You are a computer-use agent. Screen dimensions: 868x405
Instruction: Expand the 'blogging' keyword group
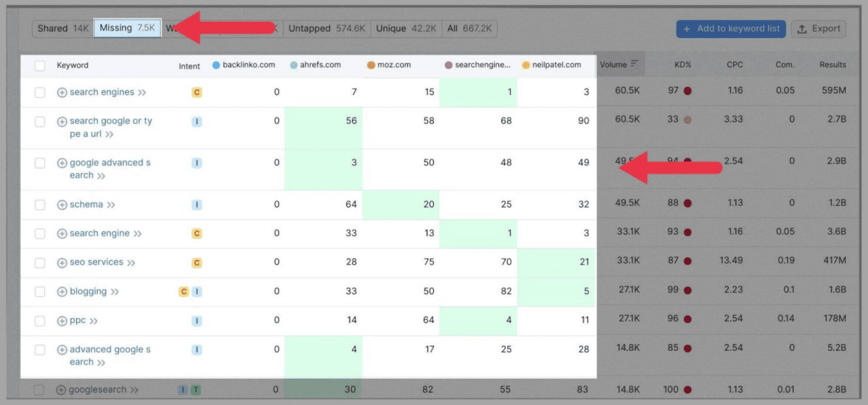pos(61,291)
